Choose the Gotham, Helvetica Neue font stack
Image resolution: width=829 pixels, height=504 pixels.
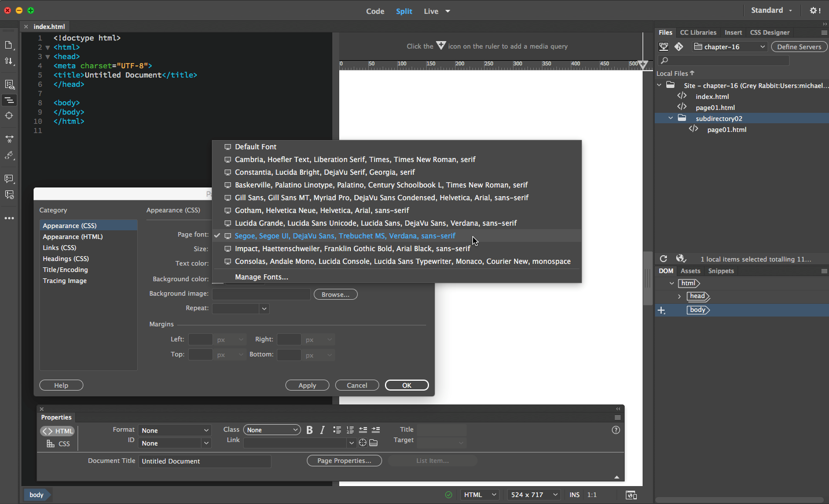(322, 211)
